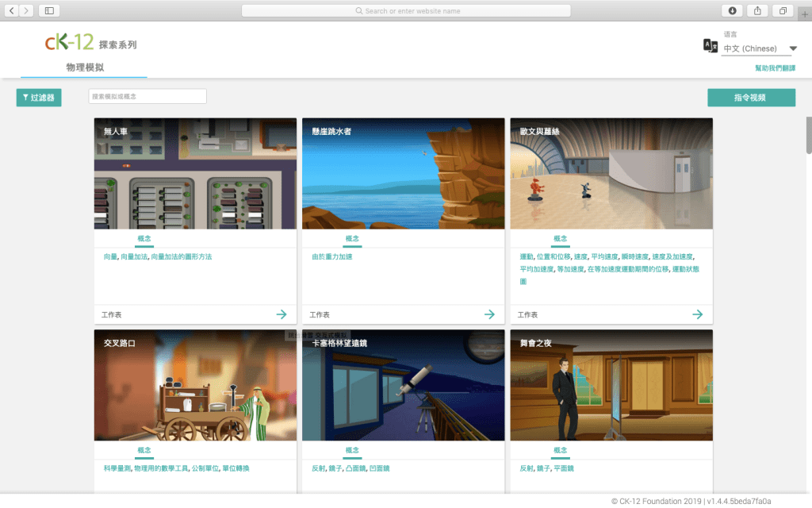This screenshot has height=508, width=812.
Task: Open the 过滤器 filter panel
Action: click(39, 98)
